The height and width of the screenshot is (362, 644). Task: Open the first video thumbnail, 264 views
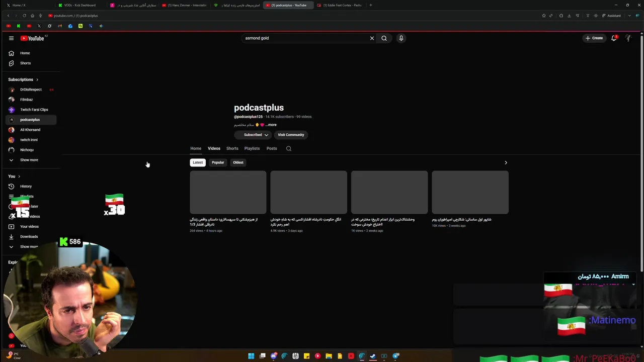coord(228,192)
